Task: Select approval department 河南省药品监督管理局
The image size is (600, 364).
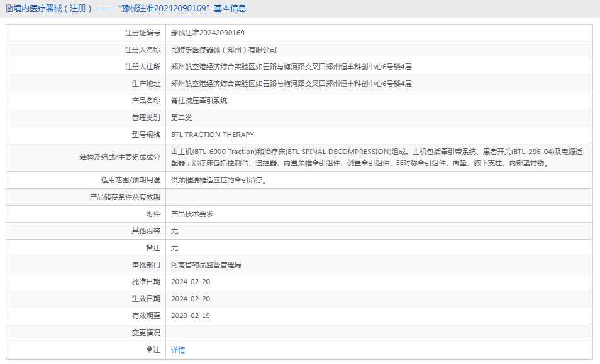Action: [x=206, y=265]
